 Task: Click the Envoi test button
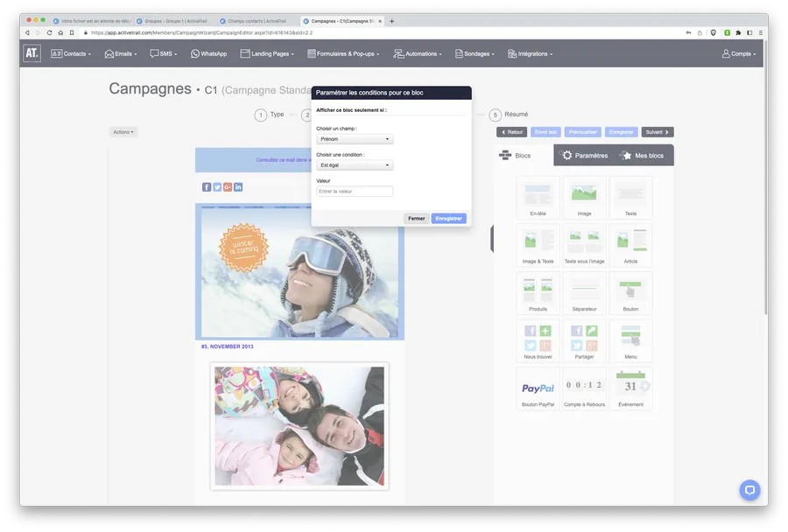[x=545, y=132]
